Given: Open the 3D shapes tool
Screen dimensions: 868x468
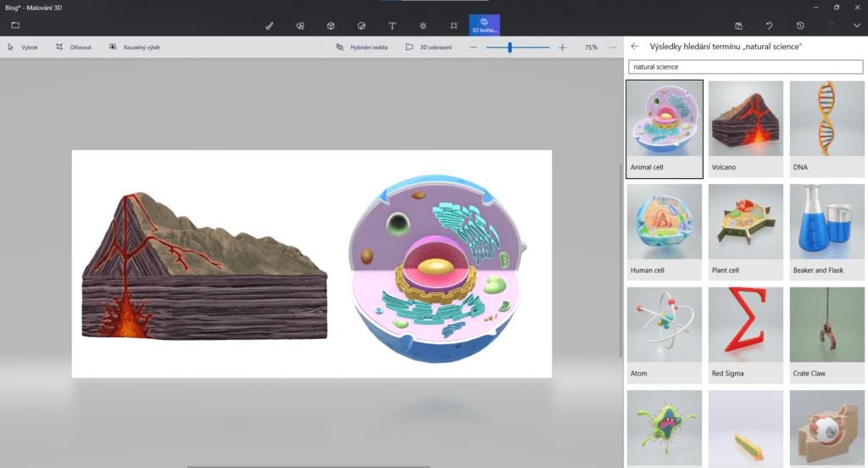Looking at the screenshot, I should coord(331,25).
